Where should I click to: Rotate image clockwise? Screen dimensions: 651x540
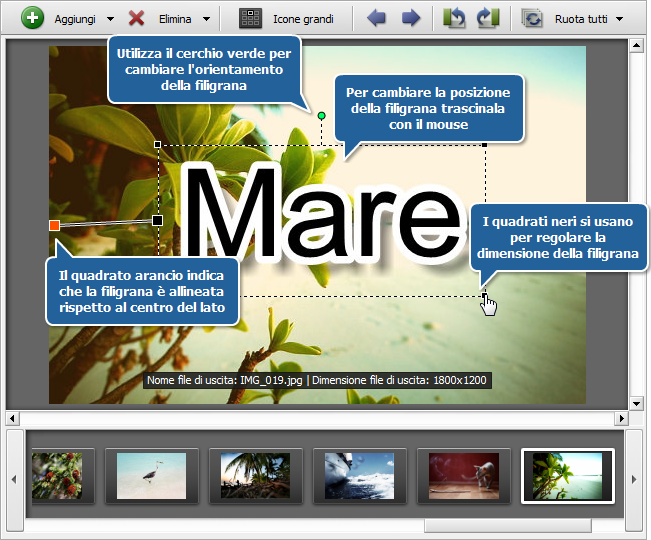[x=487, y=18]
